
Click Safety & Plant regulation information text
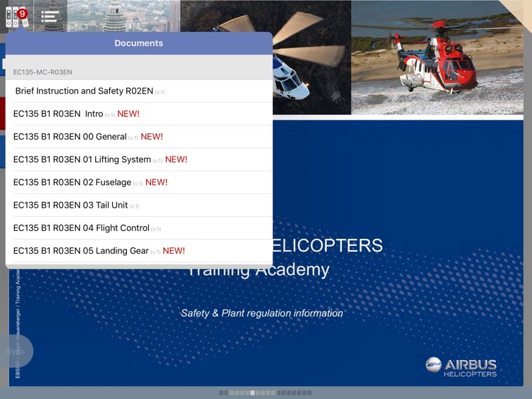pyautogui.click(x=262, y=313)
